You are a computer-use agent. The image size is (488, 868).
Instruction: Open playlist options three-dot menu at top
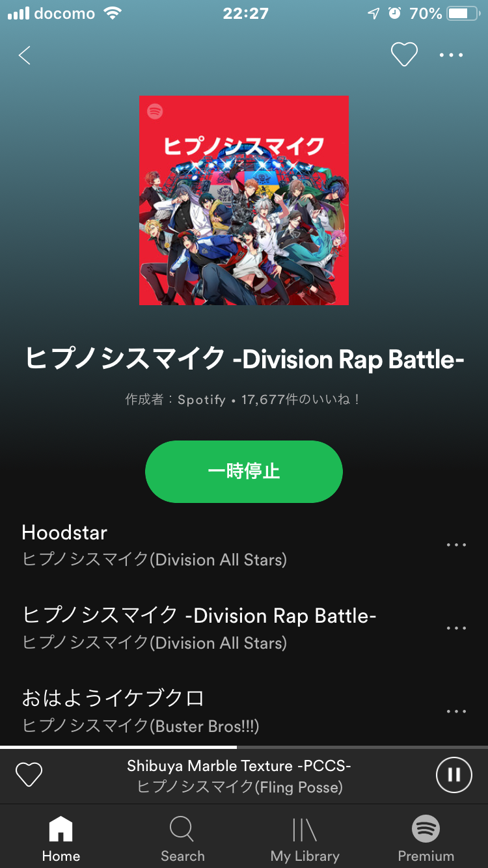pyautogui.click(x=451, y=55)
